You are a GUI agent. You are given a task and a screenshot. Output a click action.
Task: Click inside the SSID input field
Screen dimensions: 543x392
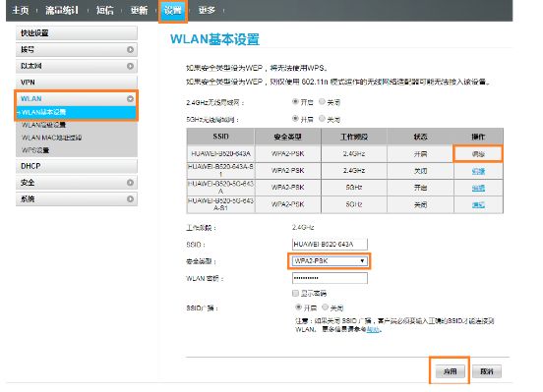330,245
